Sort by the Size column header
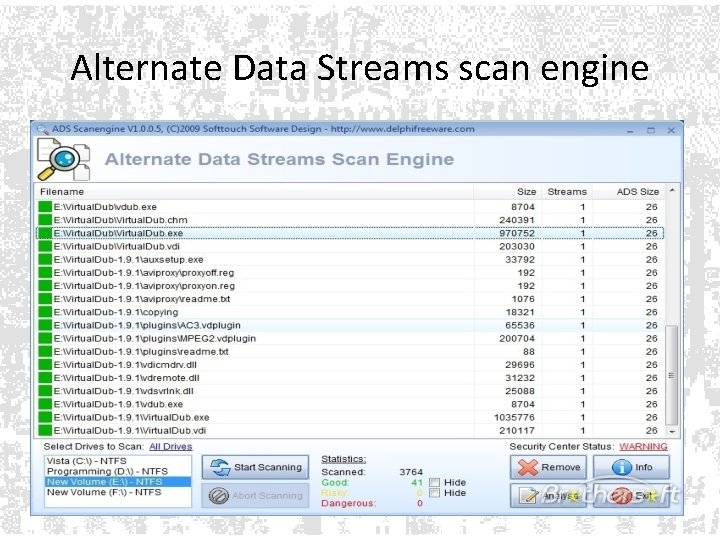The image size is (720, 540). tap(507, 192)
